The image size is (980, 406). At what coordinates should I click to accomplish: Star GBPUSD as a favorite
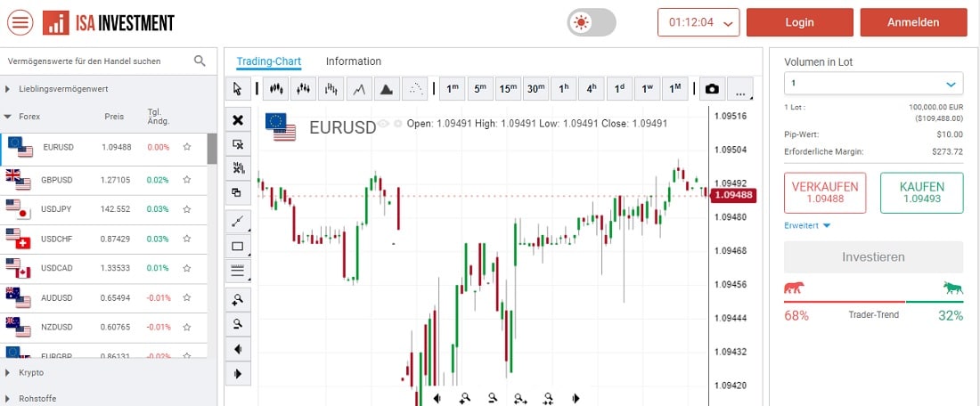pyautogui.click(x=186, y=180)
